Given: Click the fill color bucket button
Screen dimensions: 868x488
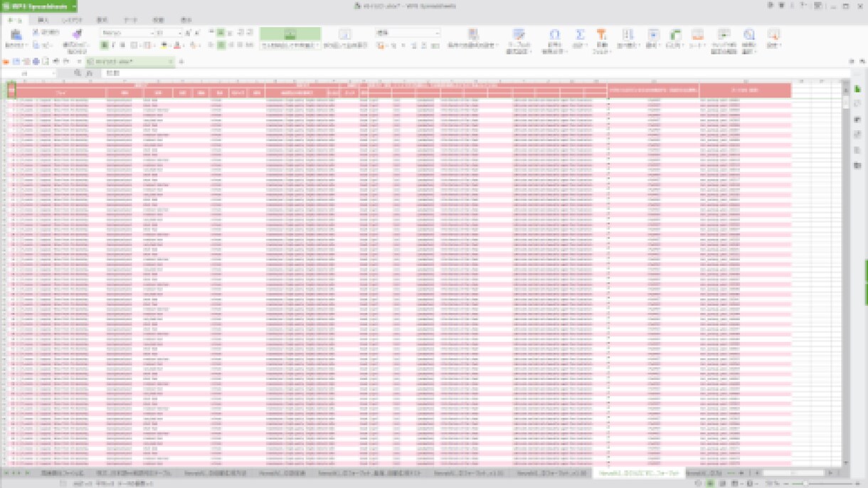Looking at the screenshot, I should pos(164,46).
